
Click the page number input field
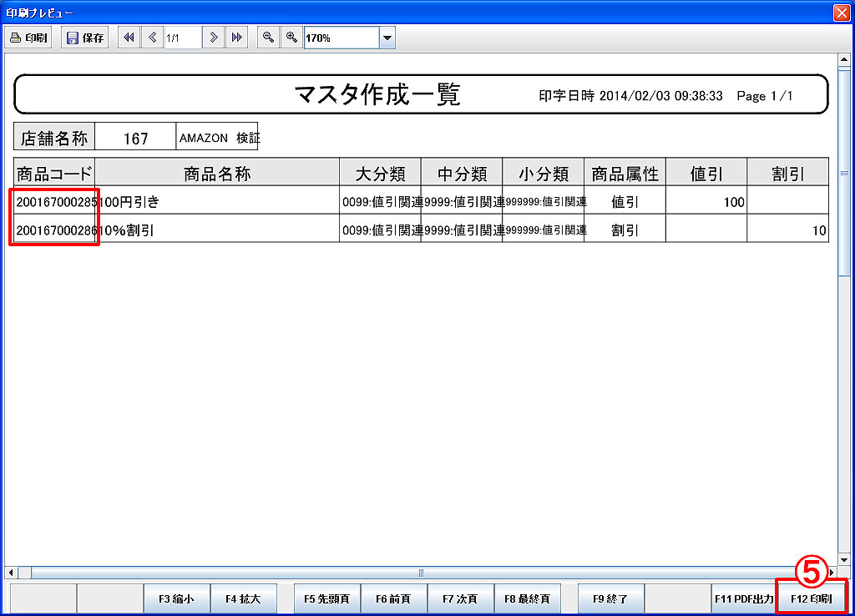point(182,38)
